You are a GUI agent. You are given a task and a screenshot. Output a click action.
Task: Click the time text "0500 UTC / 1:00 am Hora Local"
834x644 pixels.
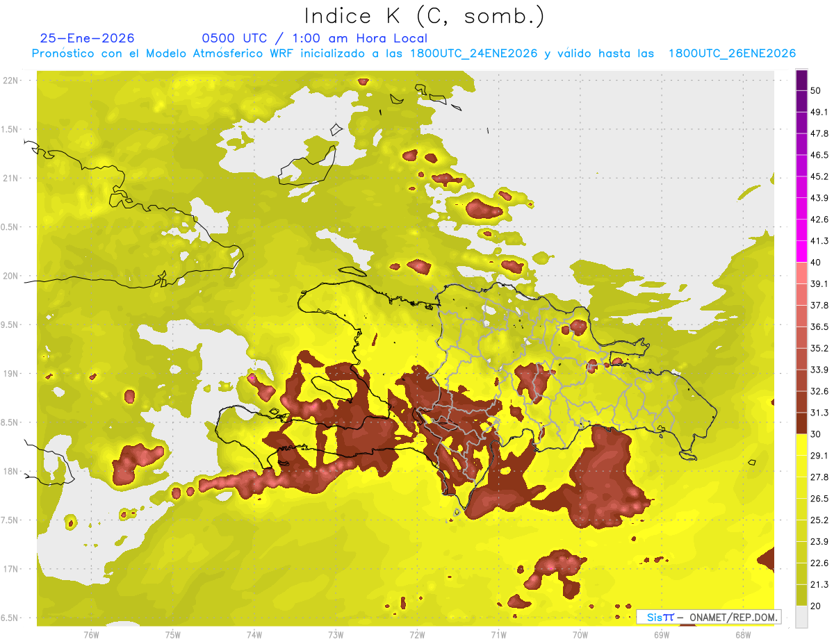pyautogui.click(x=314, y=38)
